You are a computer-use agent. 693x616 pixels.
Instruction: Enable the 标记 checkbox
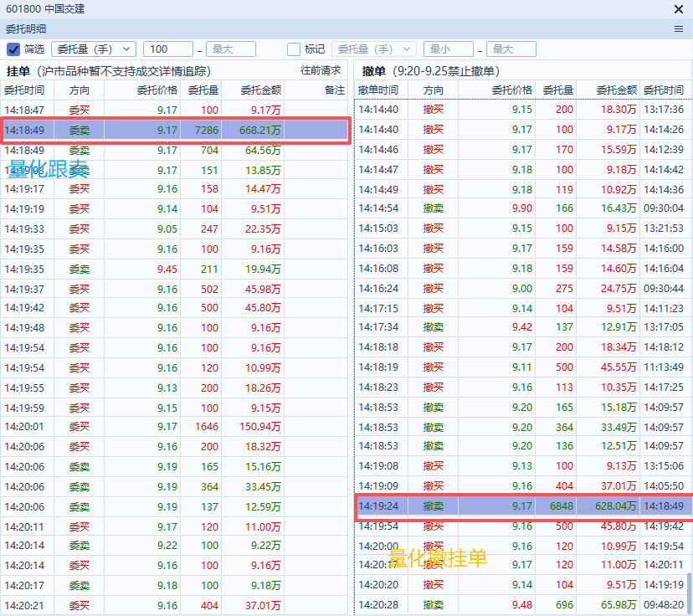point(294,49)
